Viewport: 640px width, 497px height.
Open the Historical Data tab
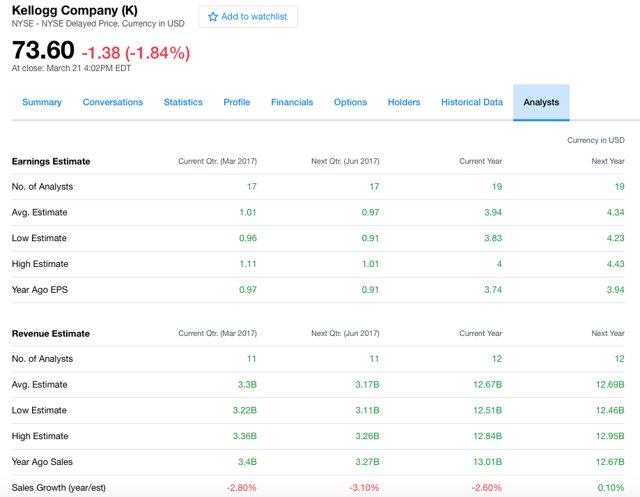[x=472, y=102]
